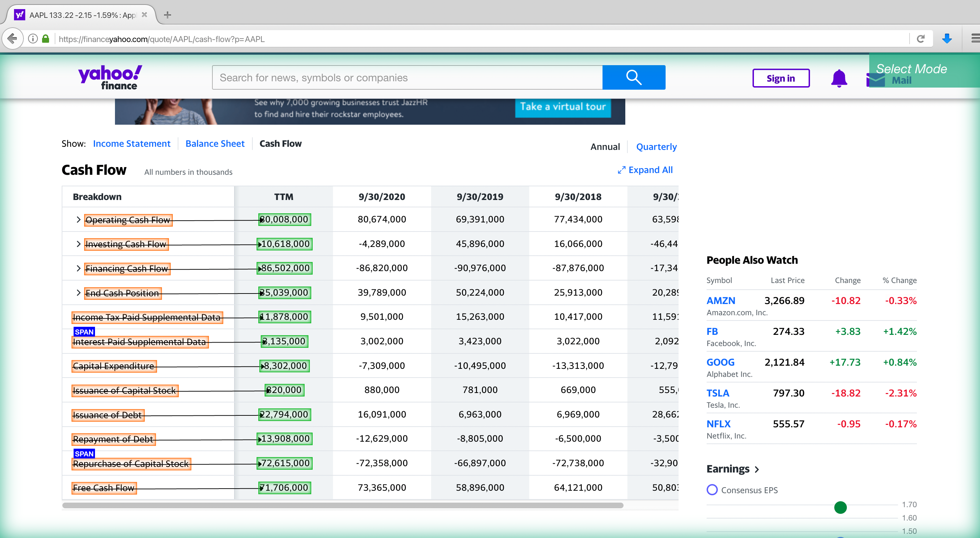Click the Consensus EPS circle marker
980x538 pixels.
(x=712, y=490)
